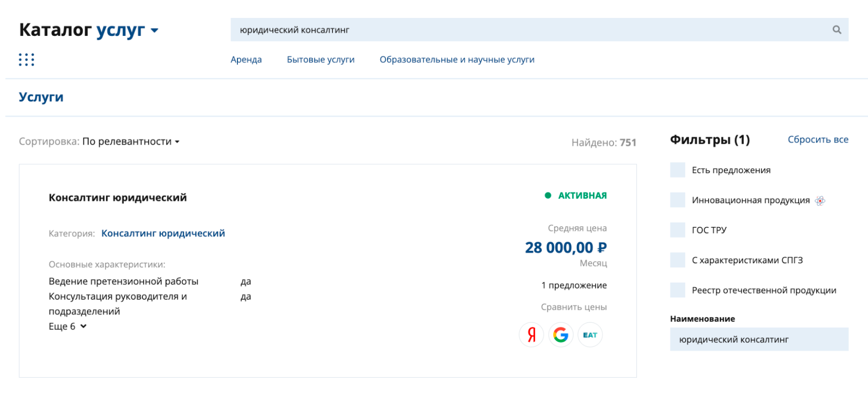Toggle Инновационная продукция checkbox
Screen dimensions: 868x409
(677, 200)
